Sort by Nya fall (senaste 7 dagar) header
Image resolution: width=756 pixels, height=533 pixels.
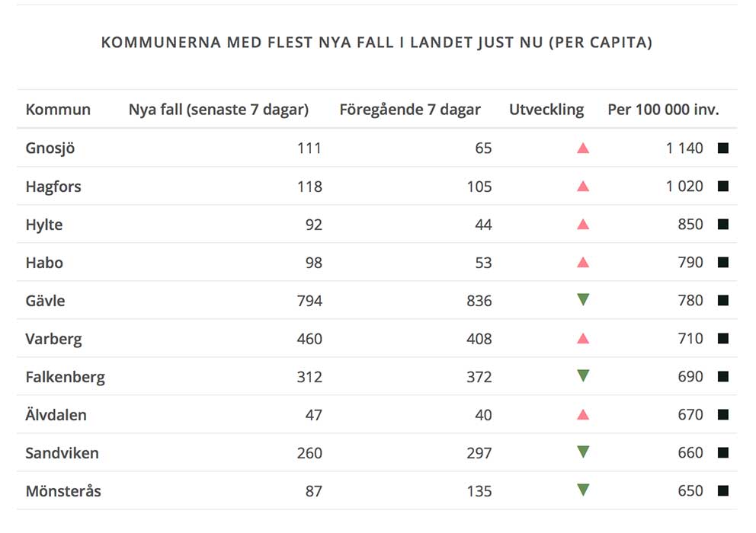[x=219, y=110]
